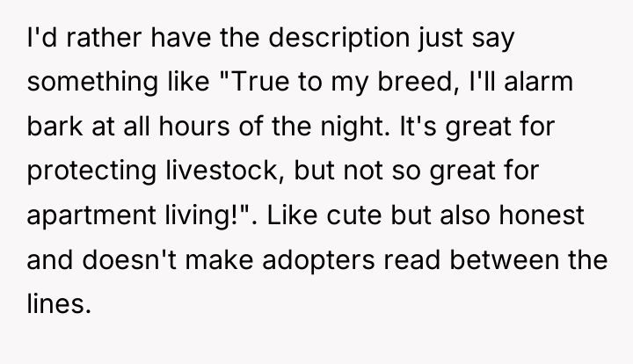Click the word "honest" ending fifth line
Screen dimensions: 633x364
(x=542, y=215)
